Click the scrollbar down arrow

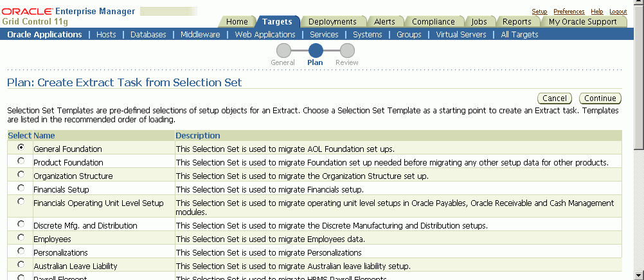click(x=639, y=275)
